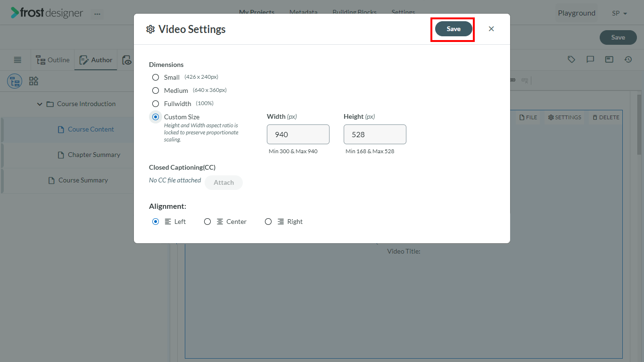Image resolution: width=644 pixels, height=362 pixels.
Task: Click the Chapter Summary page icon
Action: point(61,155)
